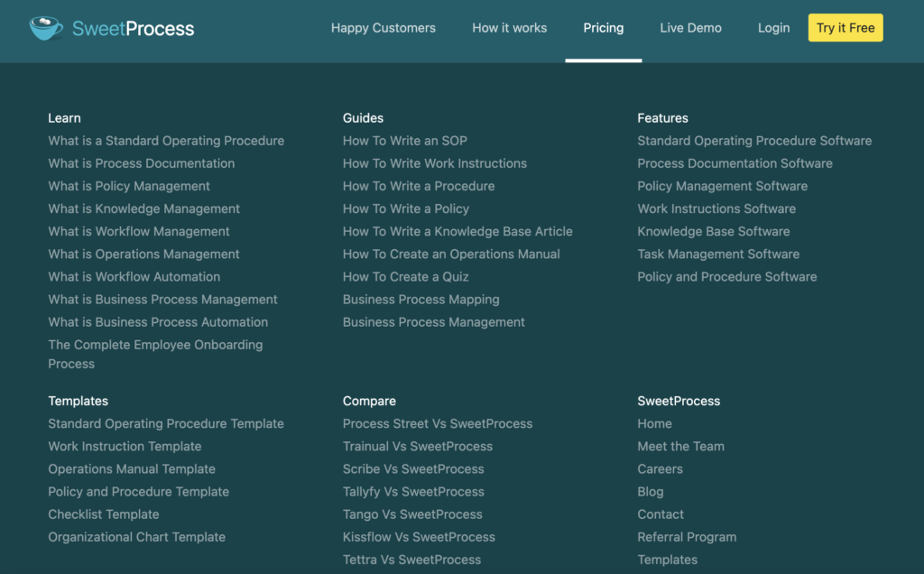Screen dimensions: 924x574
Task: Open How To Create a Quiz guide
Action: click(x=405, y=277)
